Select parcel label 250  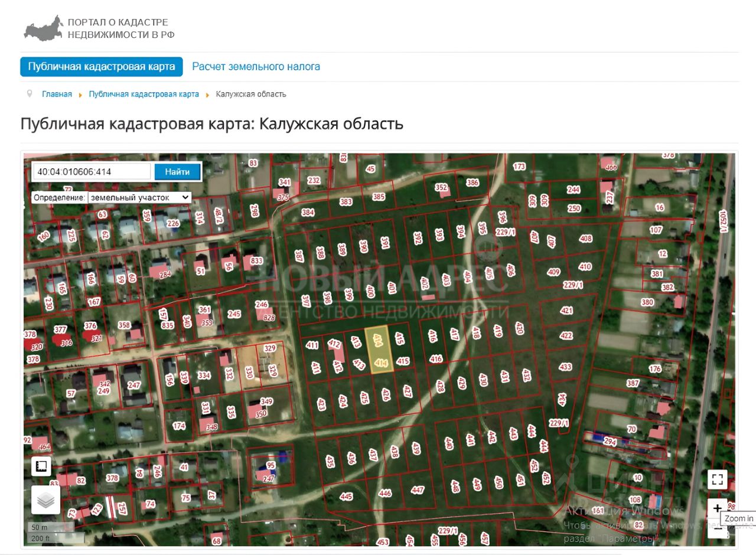pos(574,208)
